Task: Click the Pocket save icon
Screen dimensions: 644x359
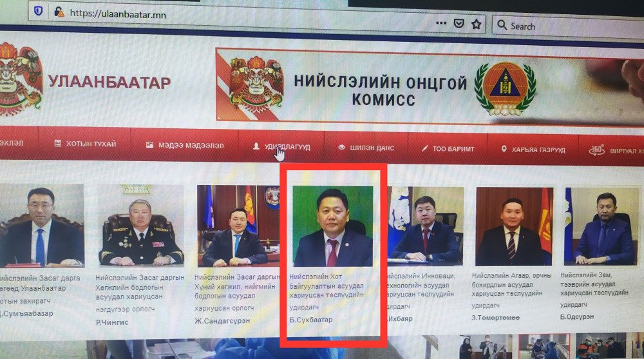Action: [x=459, y=23]
